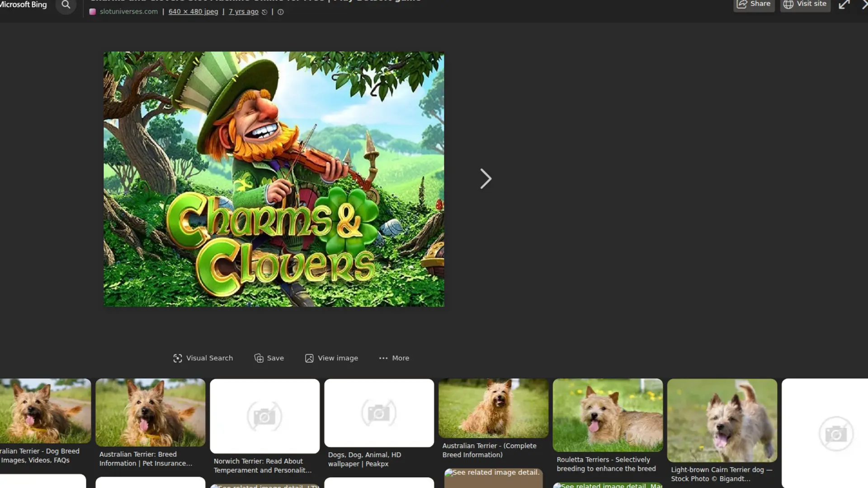Viewport: 868px width, 488px height.
Task: Open the Bing search magnifier
Action: pos(66,5)
